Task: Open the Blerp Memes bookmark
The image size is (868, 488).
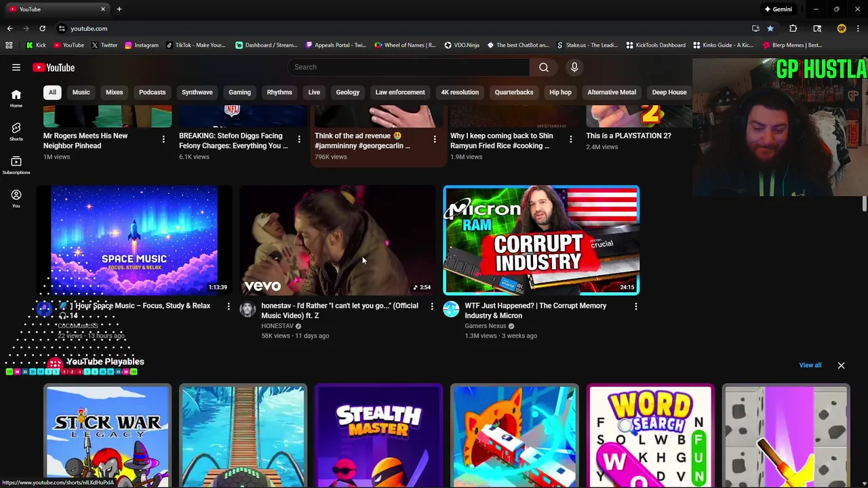Action: coord(793,45)
